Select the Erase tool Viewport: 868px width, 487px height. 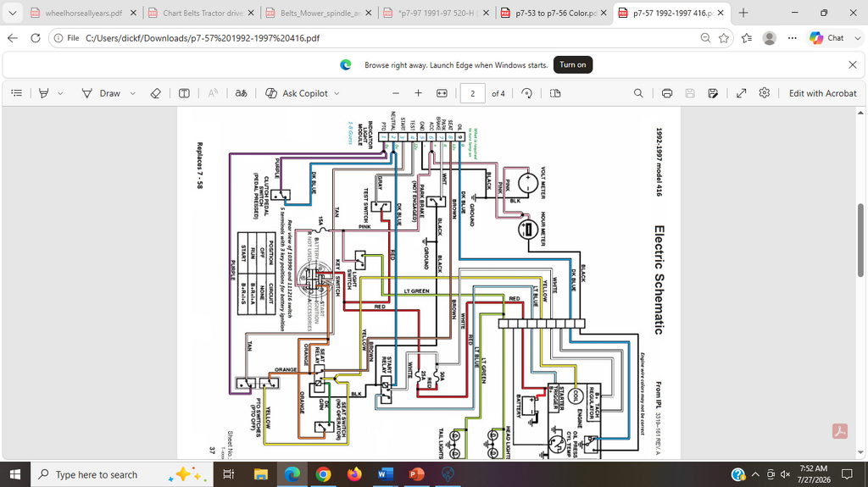(x=156, y=93)
